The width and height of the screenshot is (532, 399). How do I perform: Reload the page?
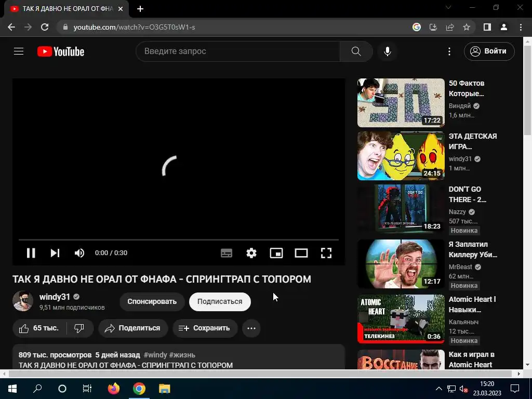[x=45, y=27]
